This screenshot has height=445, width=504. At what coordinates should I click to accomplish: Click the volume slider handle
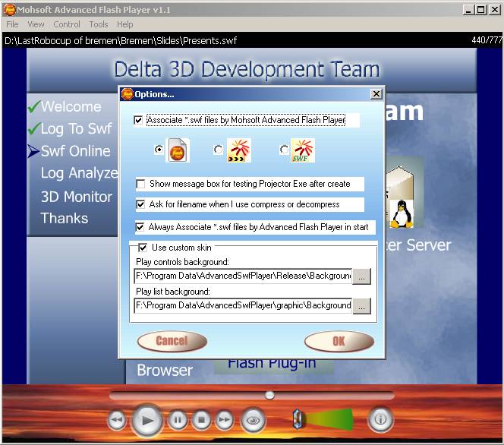tap(298, 418)
